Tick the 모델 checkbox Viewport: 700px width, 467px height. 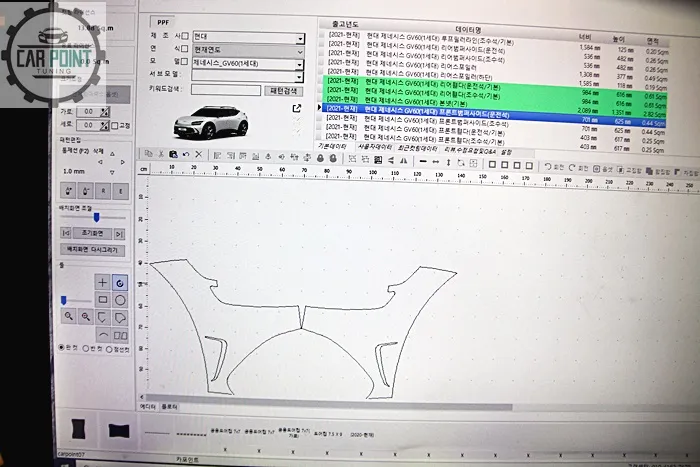click(x=184, y=62)
